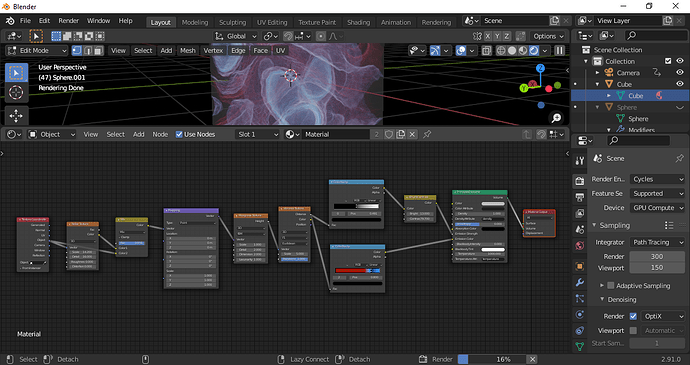Screen dimensions: 690x365
Task: Toggle Collection exclude checkbox in outliner
Action: (668, 61)
